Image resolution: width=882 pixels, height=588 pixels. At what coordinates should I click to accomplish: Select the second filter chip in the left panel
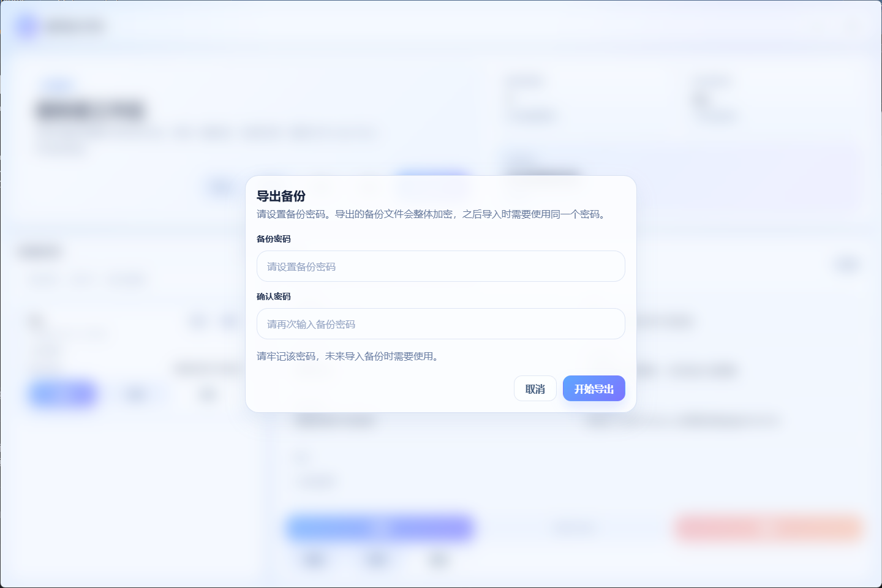[x=83, y=280]
